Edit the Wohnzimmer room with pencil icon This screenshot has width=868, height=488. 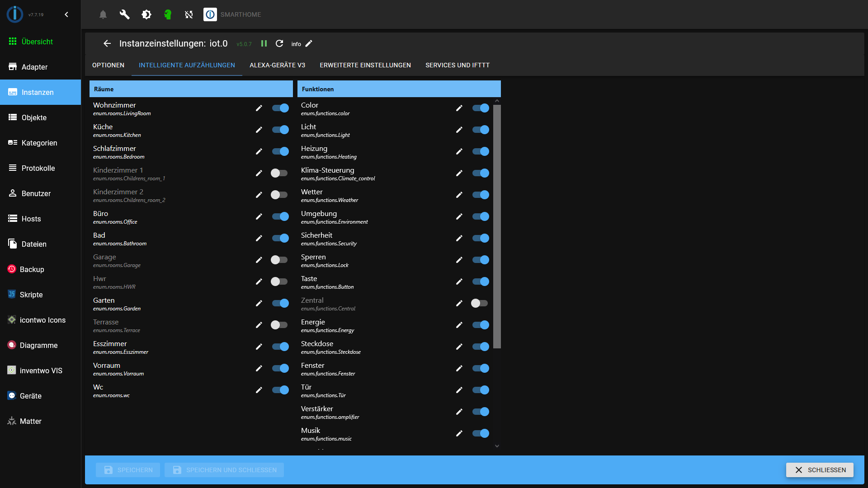[x=259, y=108]
